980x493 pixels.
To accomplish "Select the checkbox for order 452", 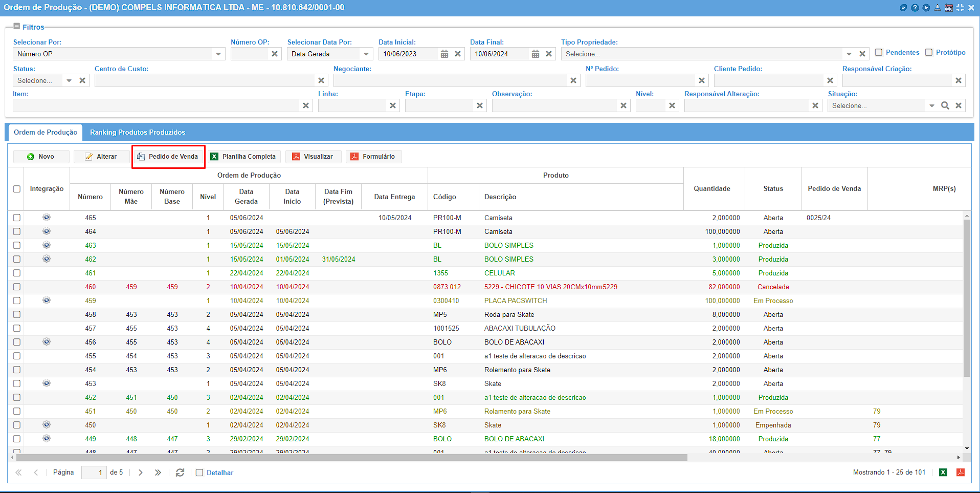I will pos(17,397).
